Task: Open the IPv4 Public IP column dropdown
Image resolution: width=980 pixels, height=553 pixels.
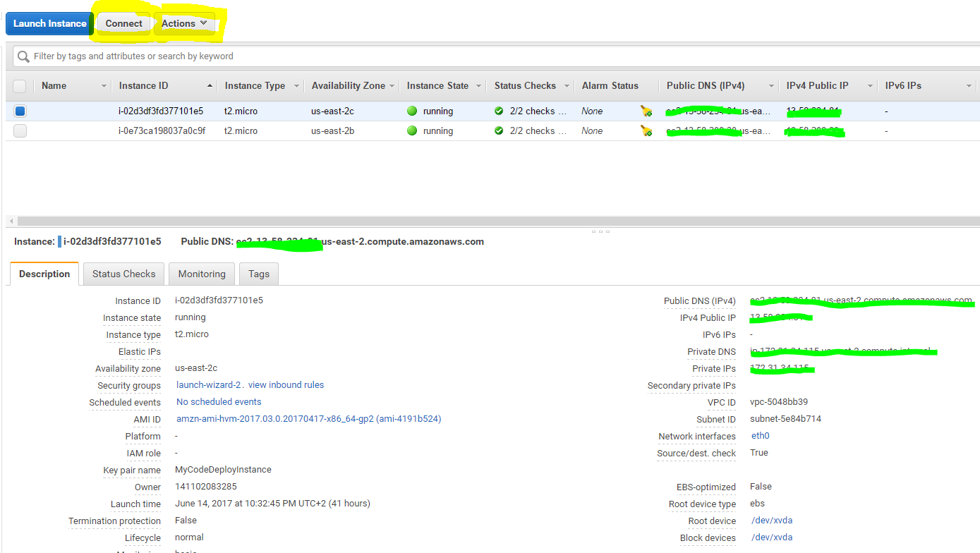Action: pos(871,86)
